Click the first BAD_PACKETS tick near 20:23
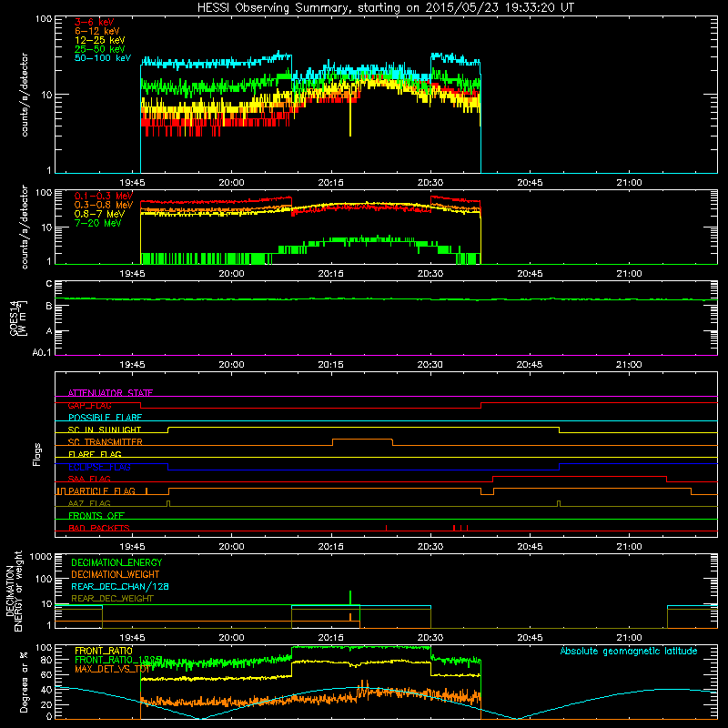This screenshot has width=728, height=728. tap(386, 528)
